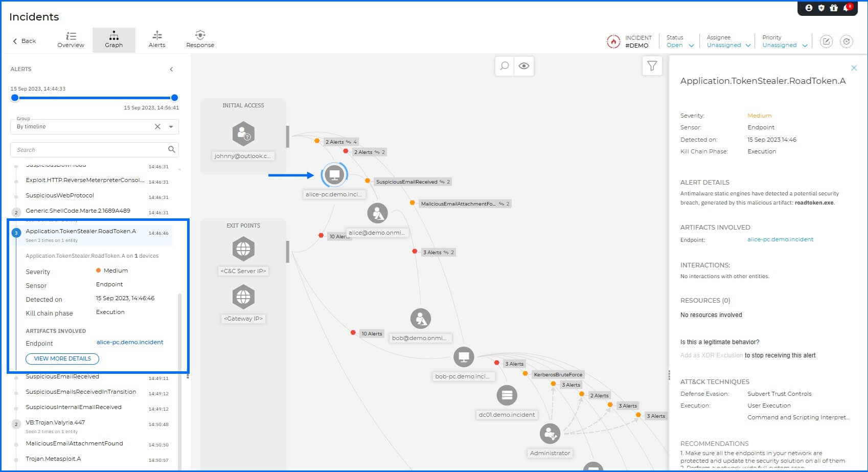Switch to the Alerts tab
868x472 pixels.
point(157,39)
